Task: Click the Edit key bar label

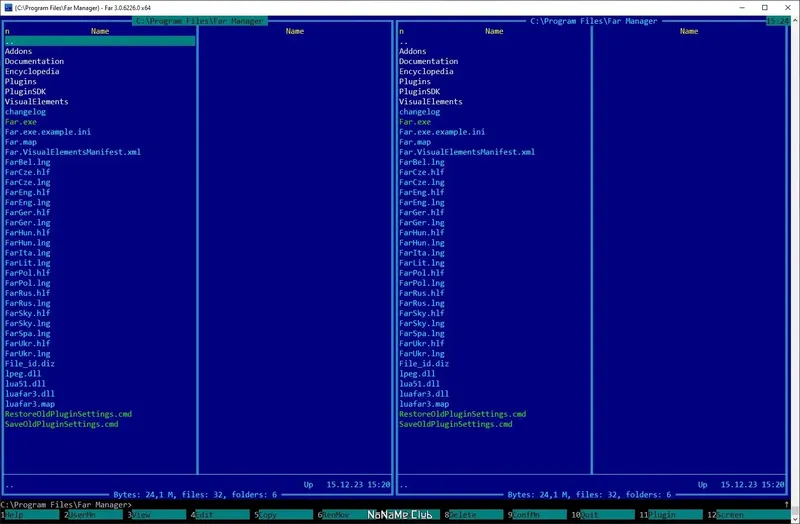Action: coord(222,515)
